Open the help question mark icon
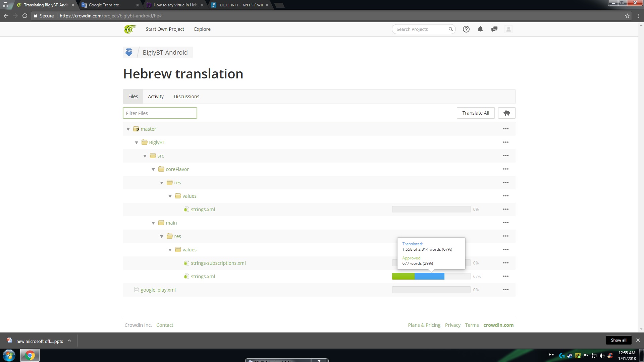The height and width of the screenshot is (362, 644). tap(466, 29)
